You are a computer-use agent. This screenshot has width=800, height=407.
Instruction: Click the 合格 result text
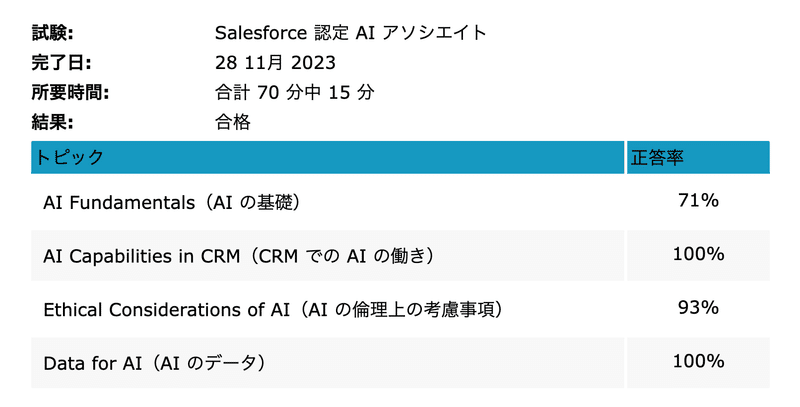tap(232, 123)
